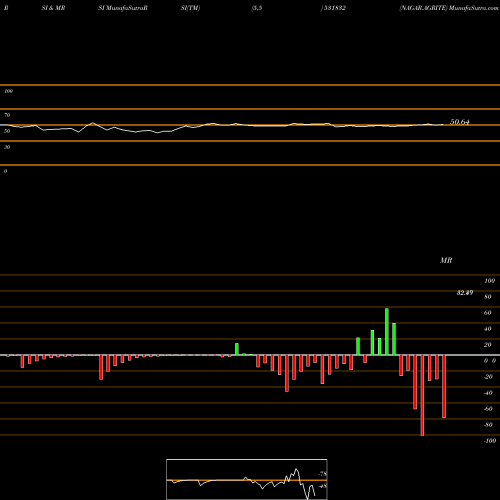Open the mini line chart thumbnail at bottom
The height and width of the screenshot is (500, 500).
[247, 479]
